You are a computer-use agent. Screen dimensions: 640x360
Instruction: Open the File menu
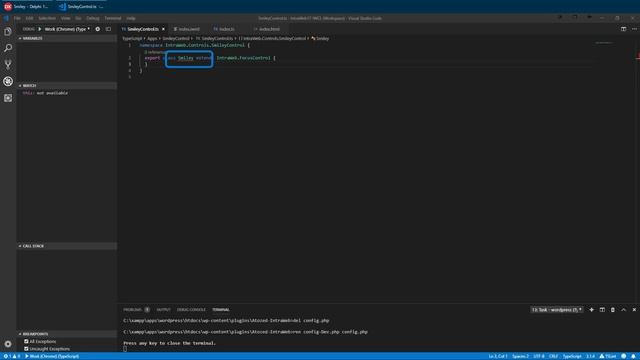pyautogui.click(x=17, y=18)
